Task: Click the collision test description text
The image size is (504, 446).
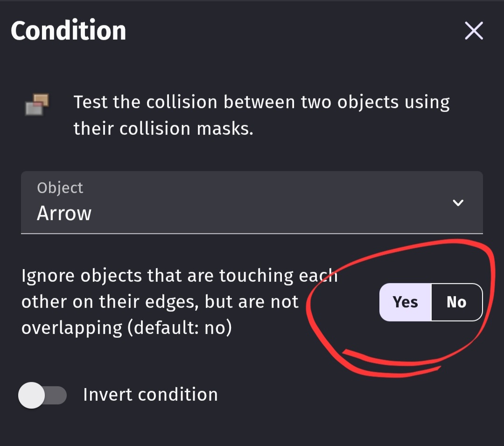Action: pos(261,103)
